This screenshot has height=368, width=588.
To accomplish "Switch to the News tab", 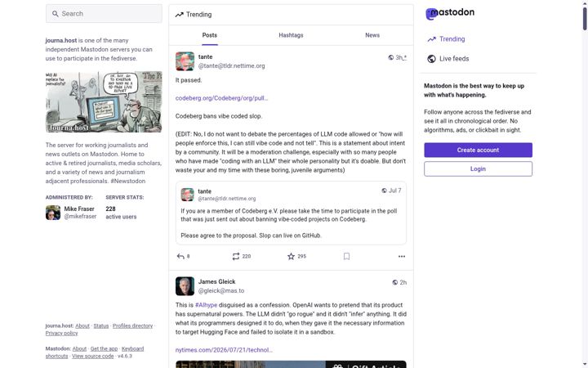I will click(x=372, y=35).
